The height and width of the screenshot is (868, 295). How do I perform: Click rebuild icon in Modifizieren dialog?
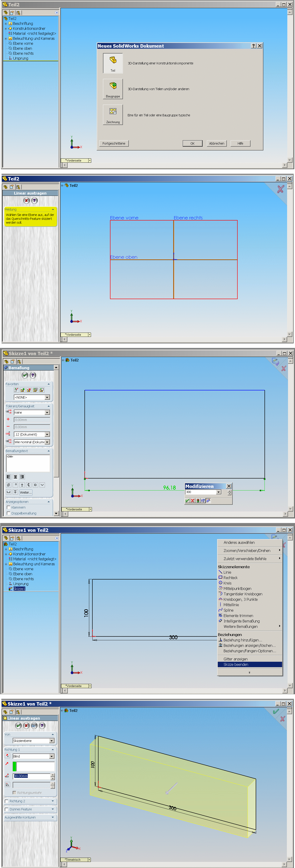tap(198, 501)
